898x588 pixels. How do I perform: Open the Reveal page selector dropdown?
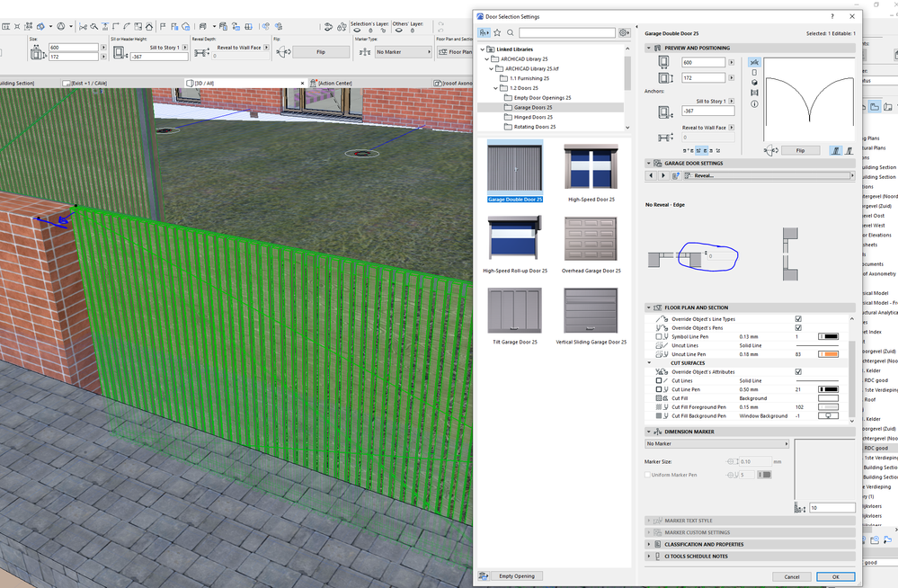(768, 175)
